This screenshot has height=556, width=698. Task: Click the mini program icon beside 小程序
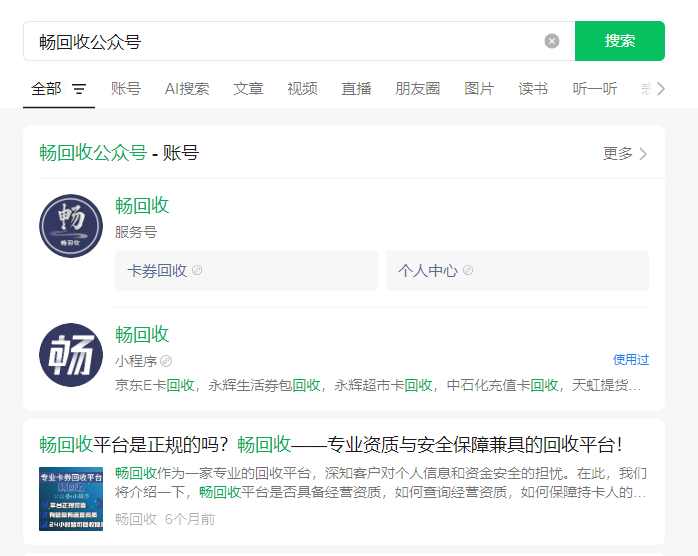point(166,361)
